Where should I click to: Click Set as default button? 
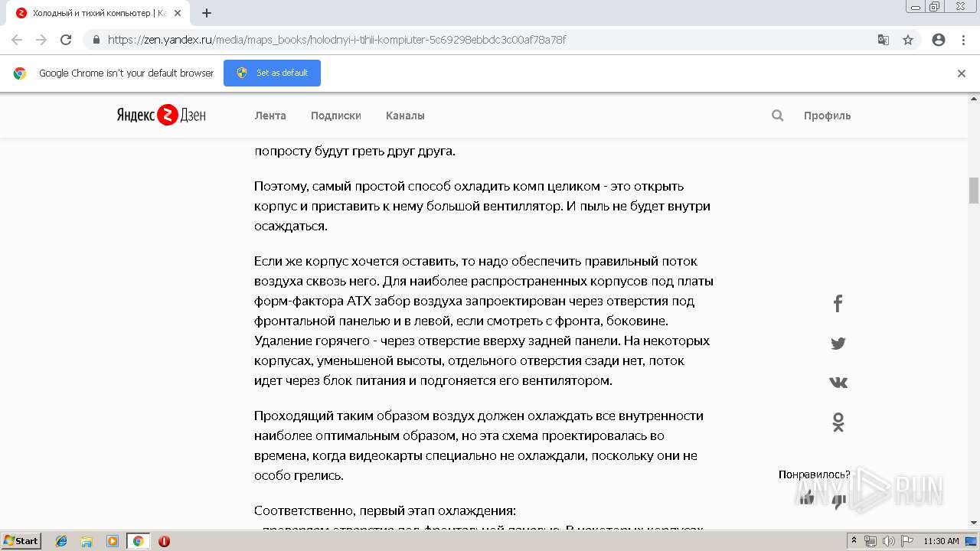tap(272, 73)
